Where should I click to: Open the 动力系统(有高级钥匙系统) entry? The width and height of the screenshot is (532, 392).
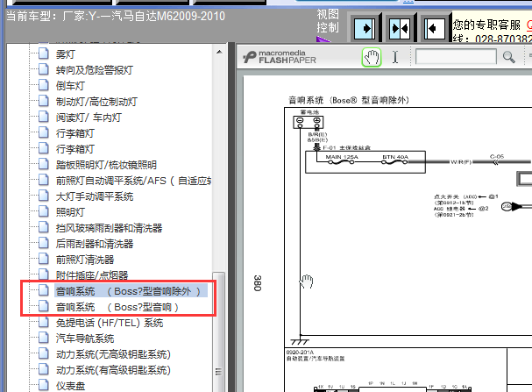pos(113,370)
